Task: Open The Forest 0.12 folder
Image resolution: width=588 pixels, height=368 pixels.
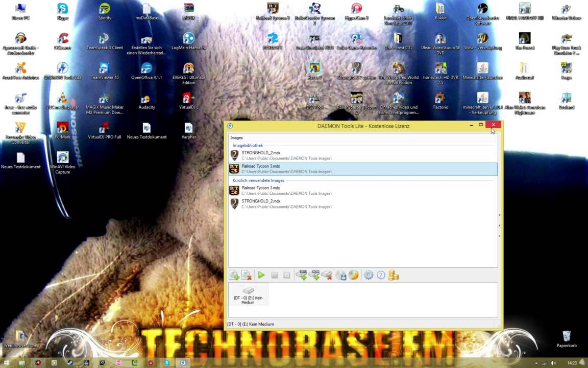Action: click(399, 41)
